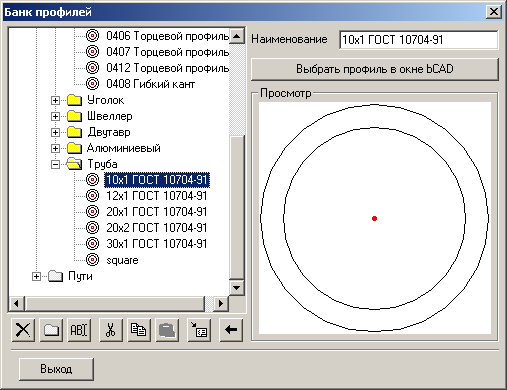
Task: Click the target icon of 20x2 ГОСТ 10704-91
Action: click(92, 228)
